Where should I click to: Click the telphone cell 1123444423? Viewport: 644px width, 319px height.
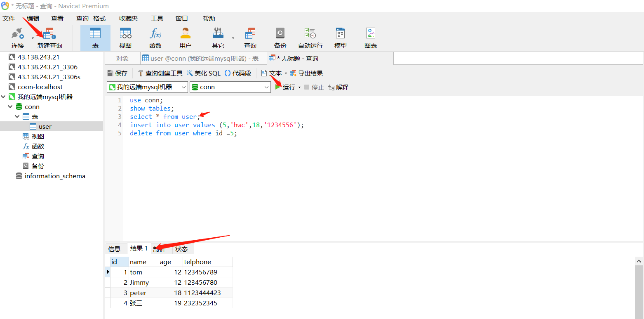pyautogui.click(x=208, y=293)
